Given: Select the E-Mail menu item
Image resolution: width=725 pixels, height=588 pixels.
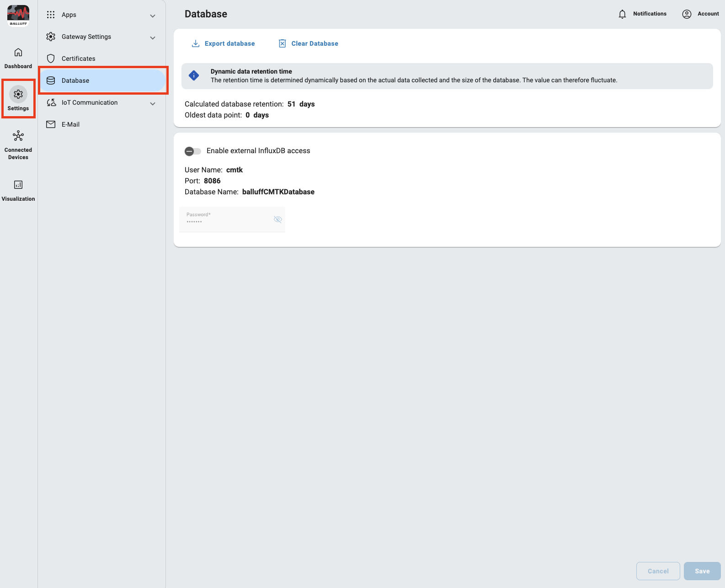Looking at the screenshot, I should [x=70, y=124].
